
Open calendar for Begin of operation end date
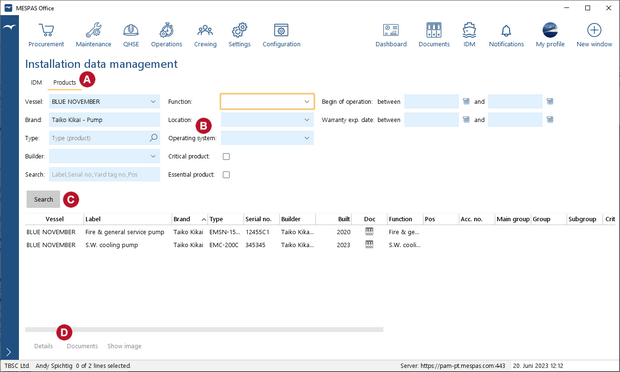(x=550, y=102)
